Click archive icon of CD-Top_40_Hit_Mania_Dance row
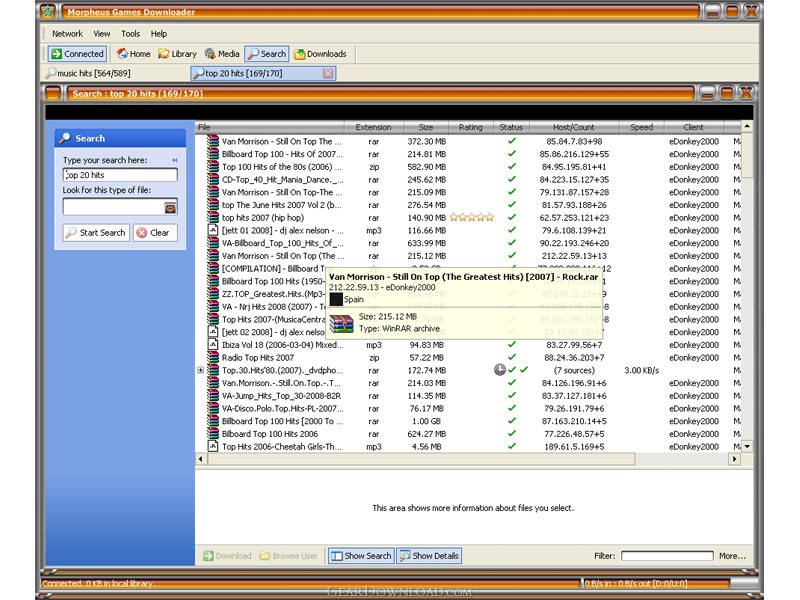The image size is (800, 600). 213,180
